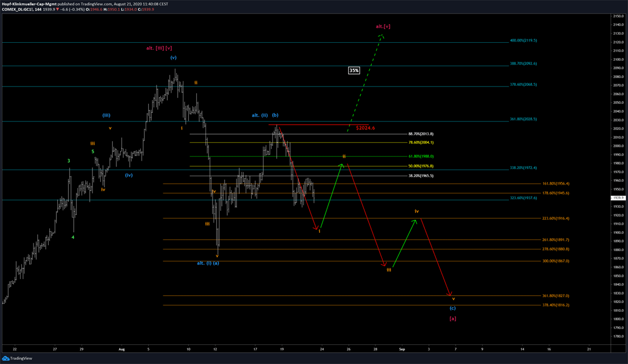Select the white 35% probability box
Screen dimensions: 628x364
[x=354, y=71]
